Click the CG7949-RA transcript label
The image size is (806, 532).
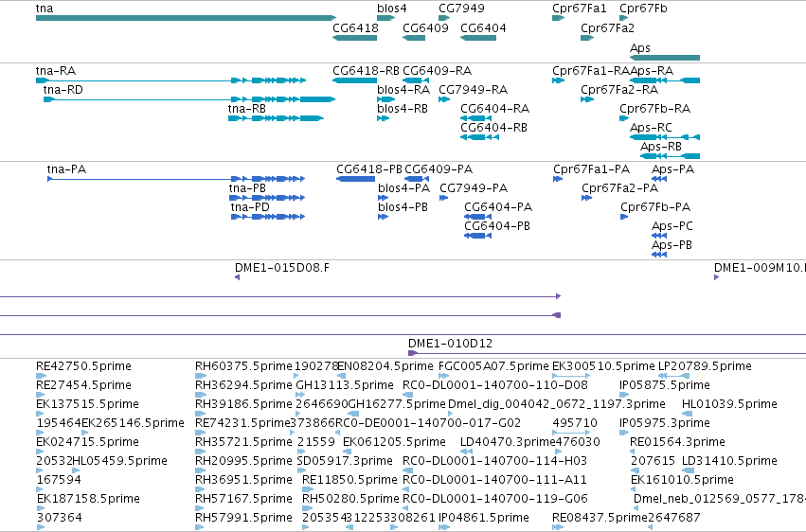[x=473, y=89]
